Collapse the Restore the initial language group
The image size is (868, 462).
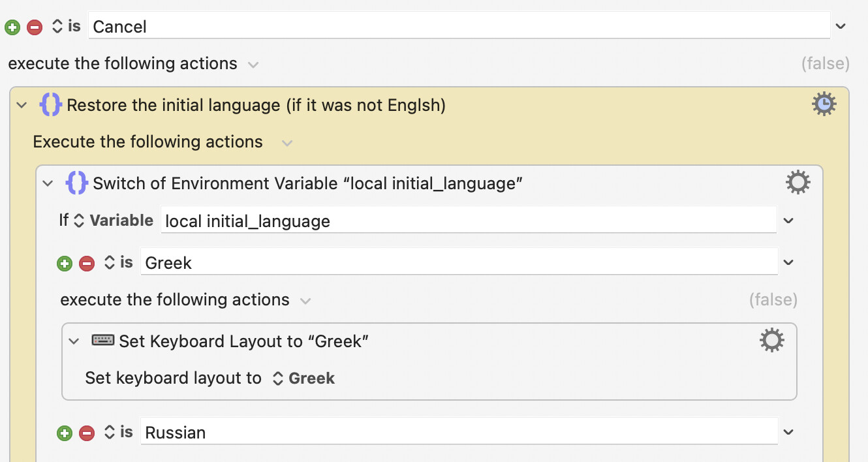coord(22,105)
